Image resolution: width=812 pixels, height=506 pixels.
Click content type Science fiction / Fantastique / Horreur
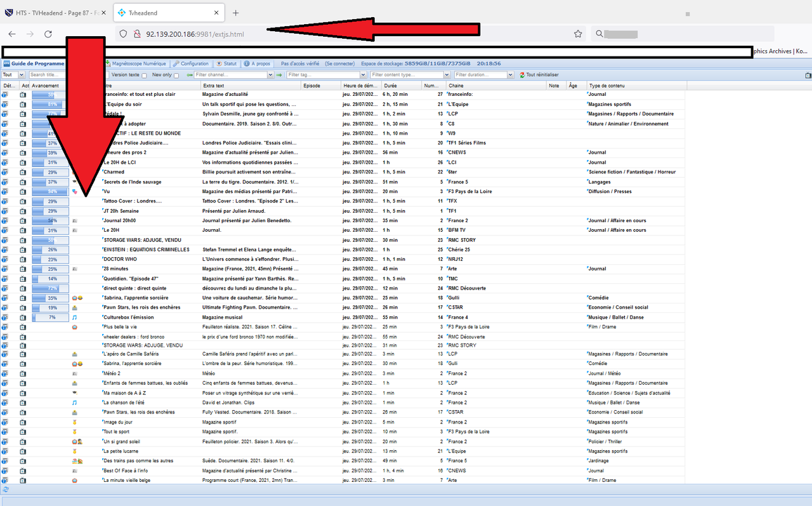pyautogui.click(x=632, y=172)
